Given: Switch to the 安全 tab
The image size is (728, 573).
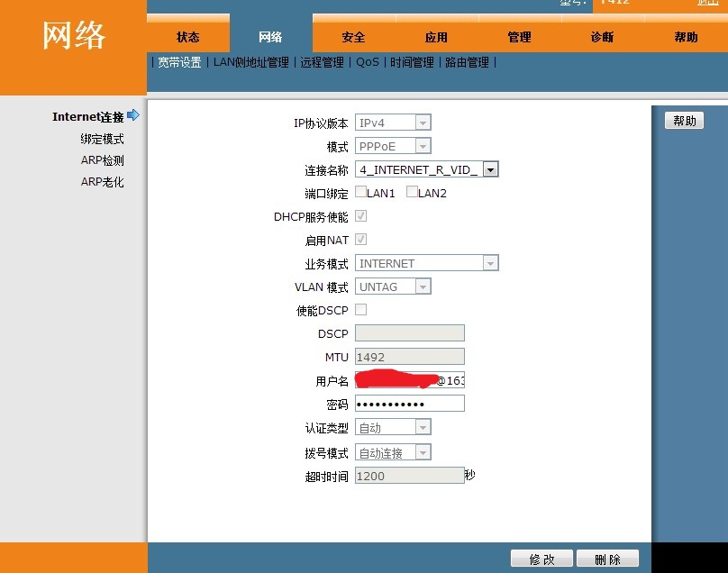Looking at the screenshot, I should [x=353, y=37].
